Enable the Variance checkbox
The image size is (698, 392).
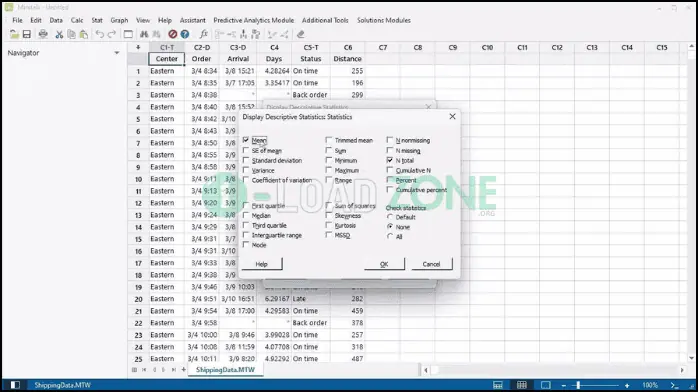[x=246, y=170]
